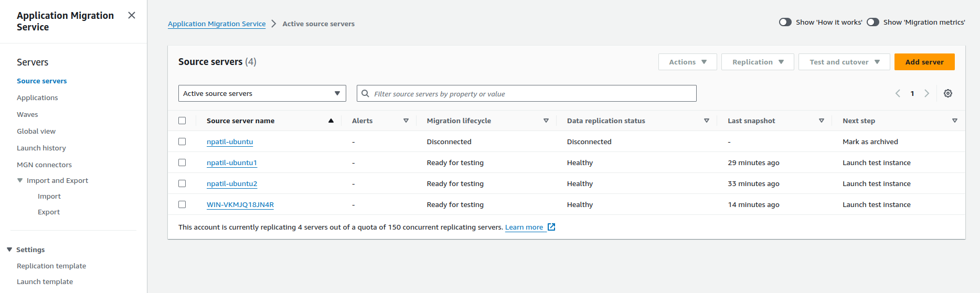The image size is (980, 293).
Task: Open the Test and cutover dropdown
Action: click(844, 62)
